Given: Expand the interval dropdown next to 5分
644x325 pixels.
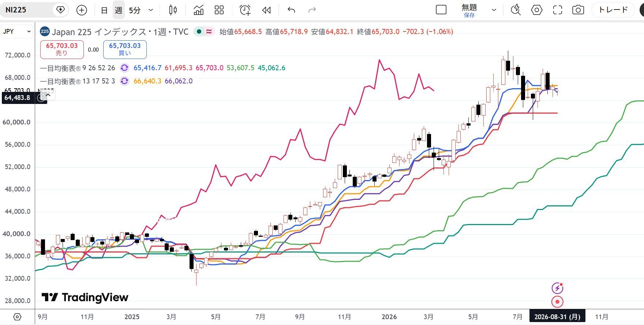Looking at the screenshot, I should click(x=151, y=10).
